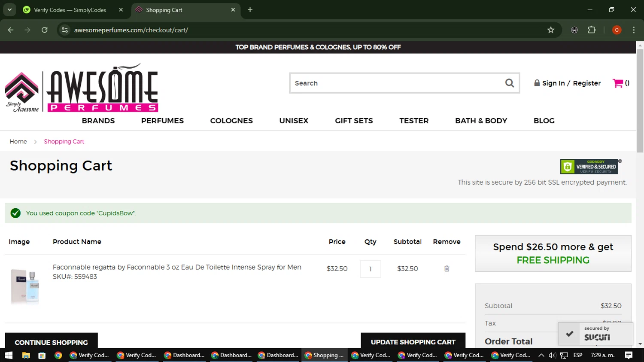Click the search magnifier icon
Screen dimensions: 644x362
pos(509,83)
